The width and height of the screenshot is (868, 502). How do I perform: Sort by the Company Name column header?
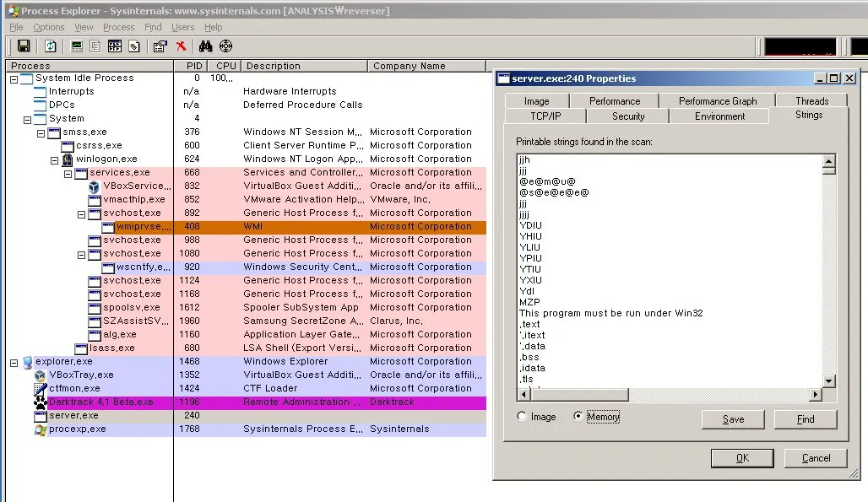point(426,66)
